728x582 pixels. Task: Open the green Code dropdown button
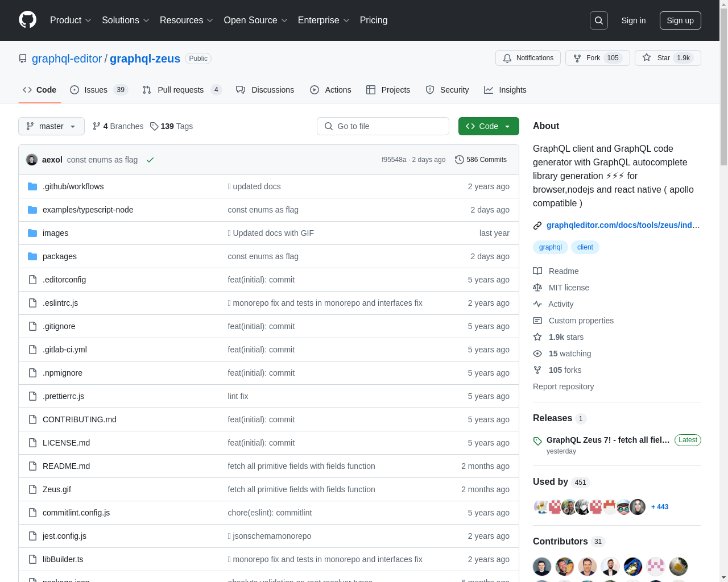[x=489, y=126]
